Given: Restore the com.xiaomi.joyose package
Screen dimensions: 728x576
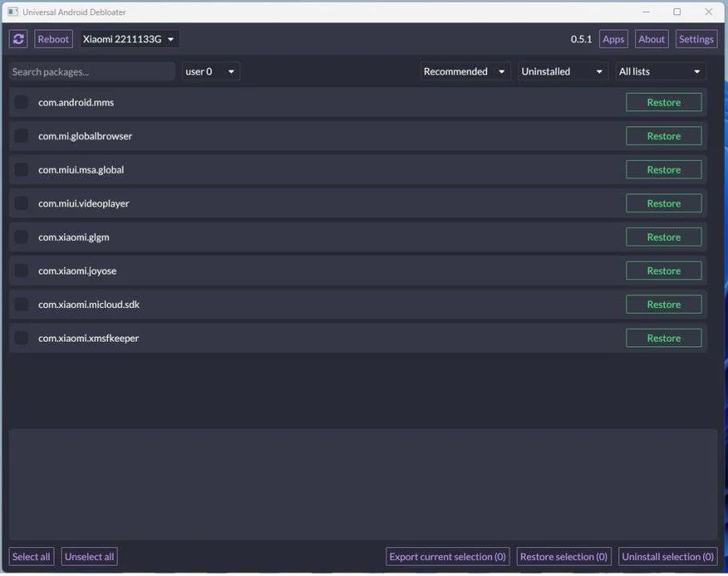Looking at the screenshot, I should click(663, 270).
